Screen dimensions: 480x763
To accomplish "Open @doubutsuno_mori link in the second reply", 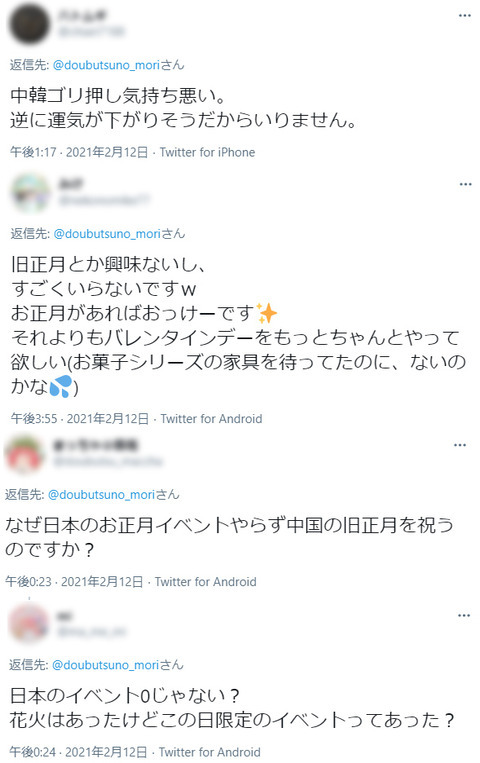I will 107,234.
